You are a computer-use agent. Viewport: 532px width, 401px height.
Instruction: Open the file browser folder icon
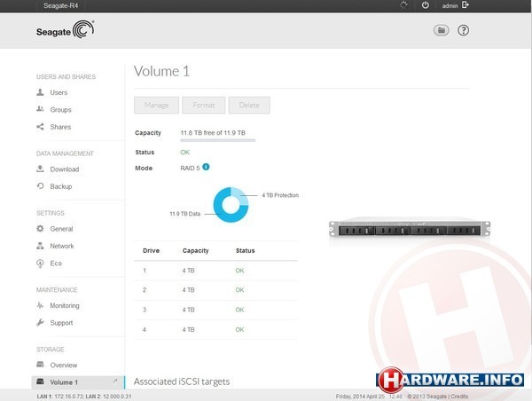coord(441,30)
